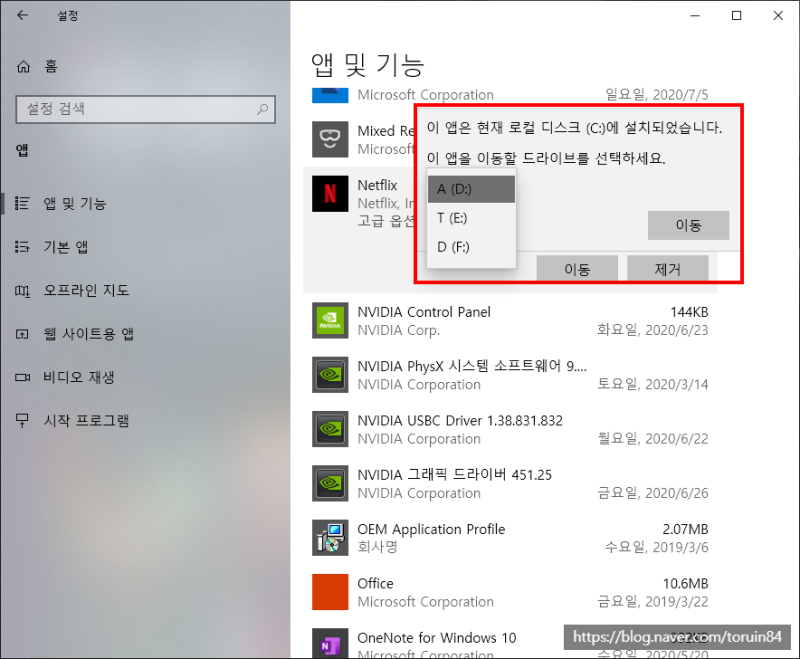Screen dimensions: 800x659
Task: Click the orange Office icon
Action: click(x=330, y=592)
